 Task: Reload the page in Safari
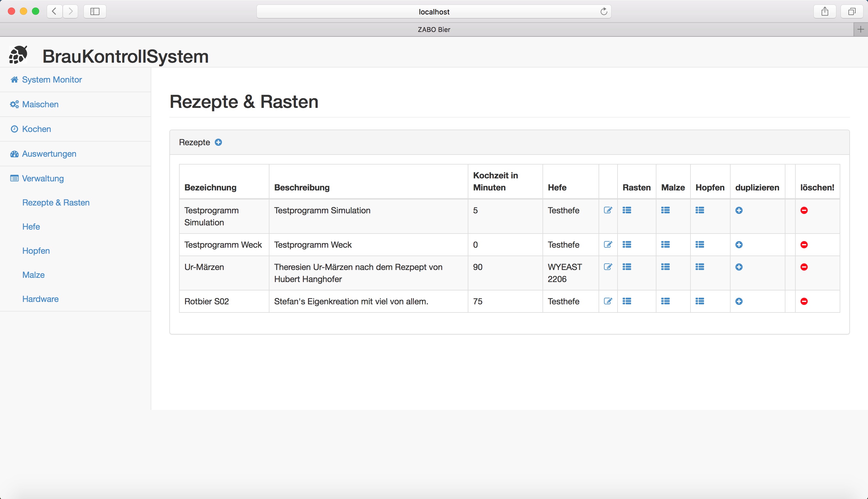point(604,11)
